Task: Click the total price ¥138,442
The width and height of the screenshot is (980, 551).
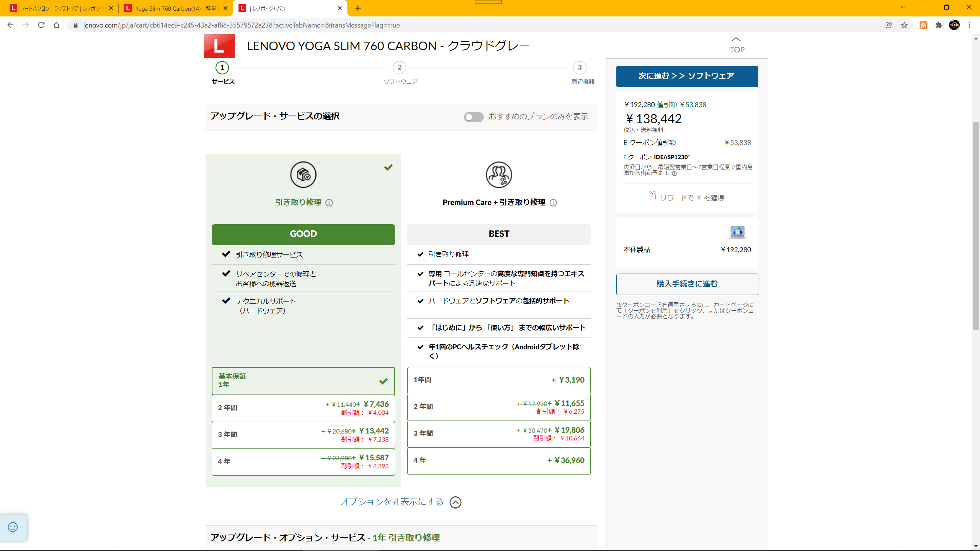Action: (x=653, y=119)
